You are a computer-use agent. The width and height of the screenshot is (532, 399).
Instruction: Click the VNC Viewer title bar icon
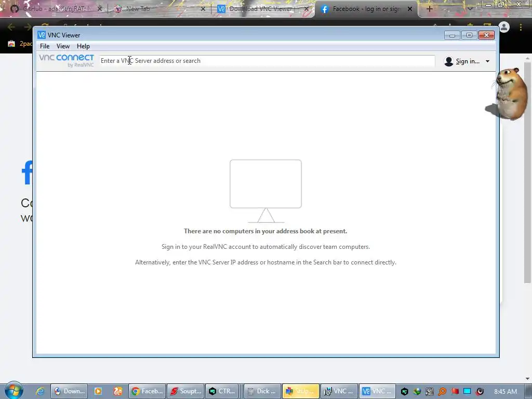pyautogui.click(x=42, y=35)
